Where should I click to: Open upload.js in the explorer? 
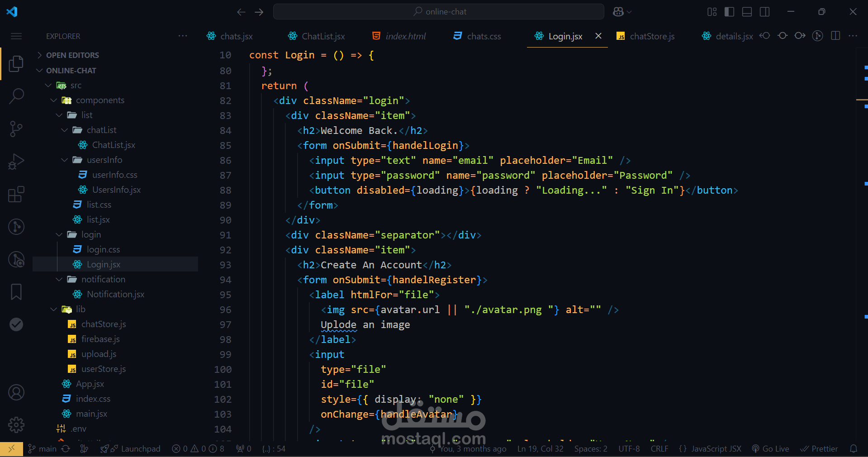point(98,354)
